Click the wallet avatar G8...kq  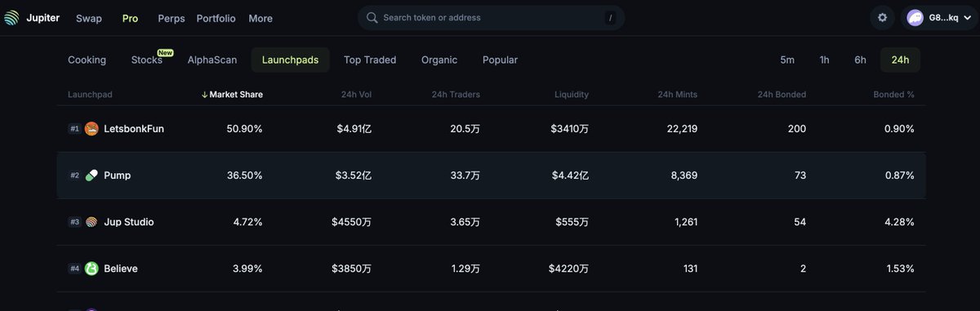[x=915, y=18]
